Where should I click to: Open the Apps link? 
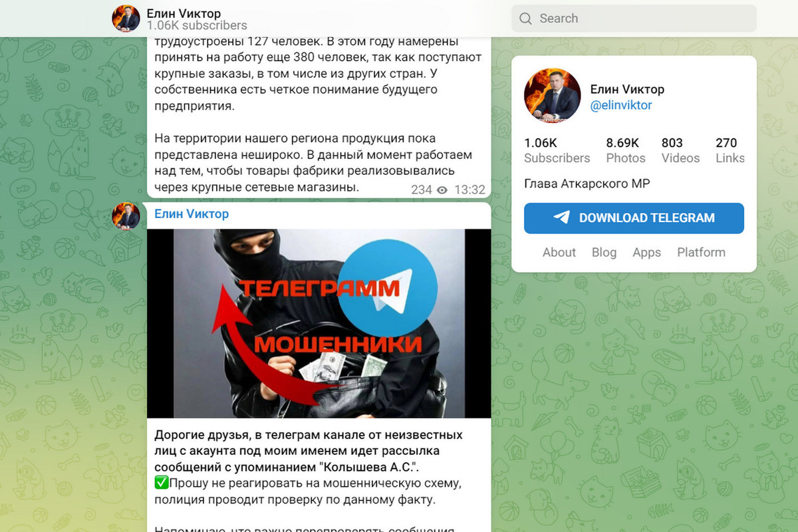[x=646, y=252]
